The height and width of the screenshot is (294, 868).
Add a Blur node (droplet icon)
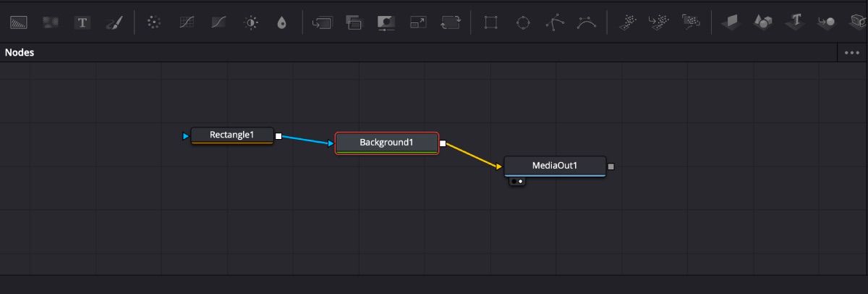coord(282,23)
